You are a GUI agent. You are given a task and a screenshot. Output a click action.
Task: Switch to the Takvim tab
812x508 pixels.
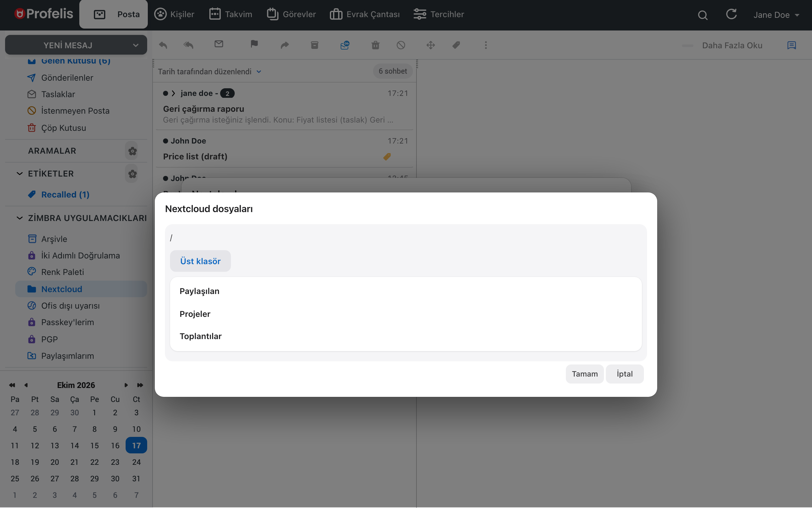click(231, 14)
